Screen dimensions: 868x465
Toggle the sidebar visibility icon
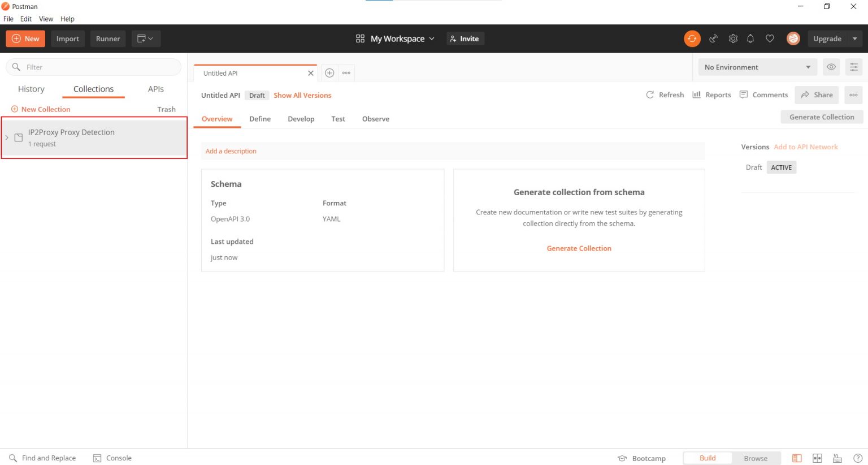coord(797,458)
